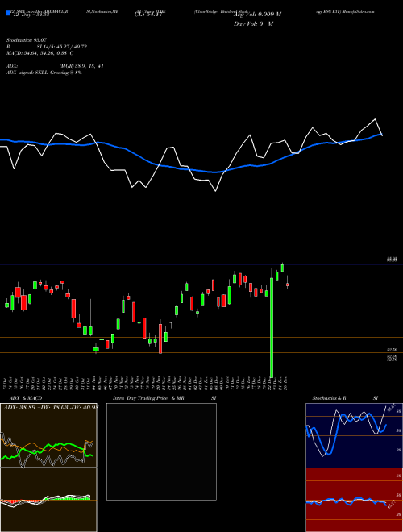Click the Stochastics & RSI panel title
403x532 pixels.
345,398
